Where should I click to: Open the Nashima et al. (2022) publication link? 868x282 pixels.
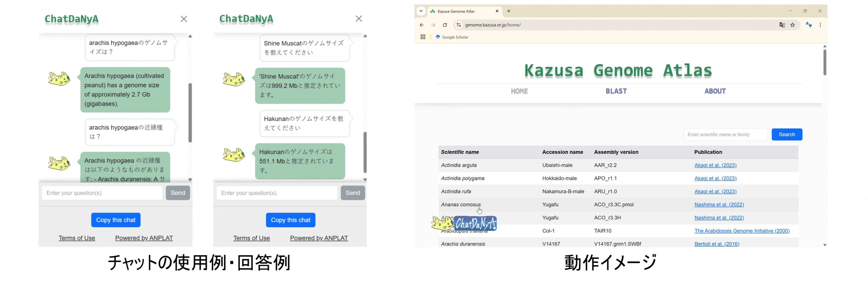pyautogui.click(x=719, y=204)
